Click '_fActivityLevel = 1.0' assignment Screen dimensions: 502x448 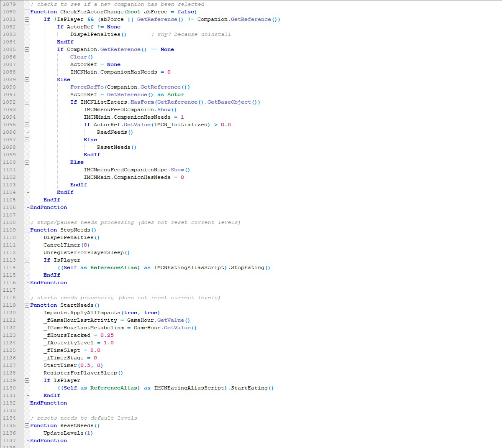coord(79,343)
